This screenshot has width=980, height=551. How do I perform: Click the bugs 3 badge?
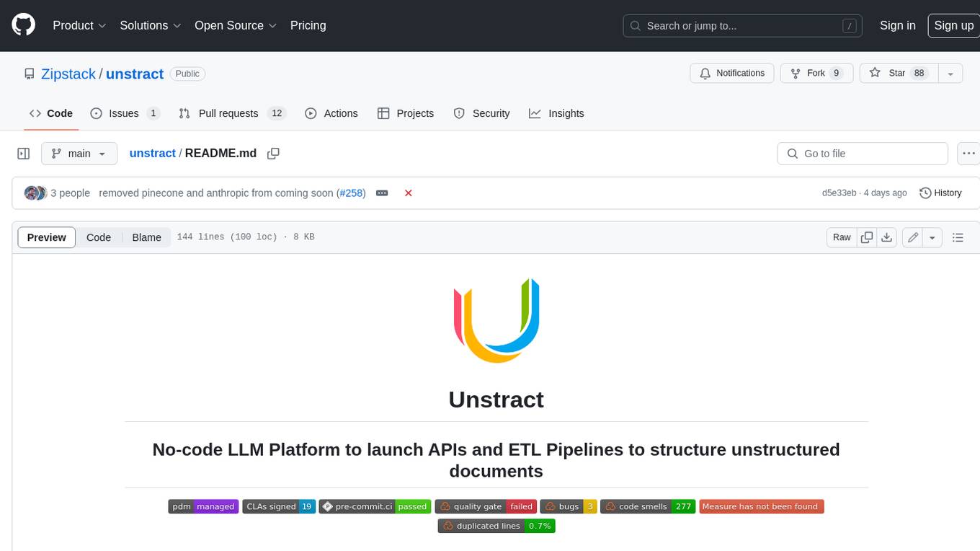(x=569, y=506)
